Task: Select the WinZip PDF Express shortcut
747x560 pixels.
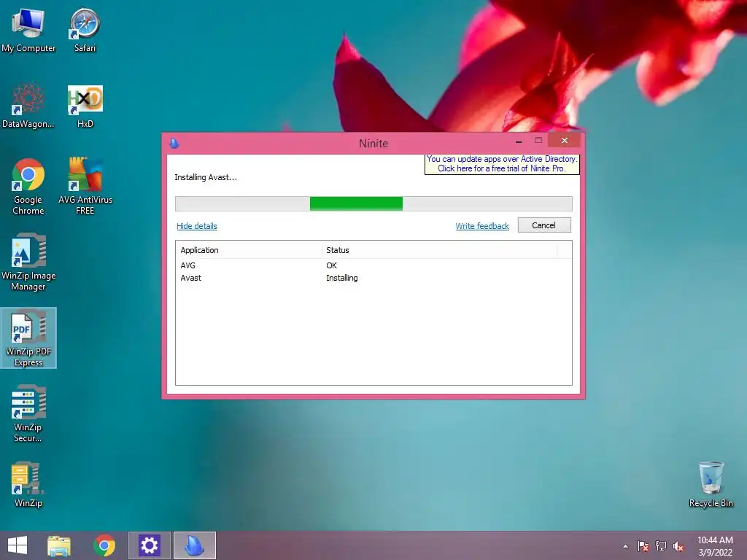Action: pos(28,338)
